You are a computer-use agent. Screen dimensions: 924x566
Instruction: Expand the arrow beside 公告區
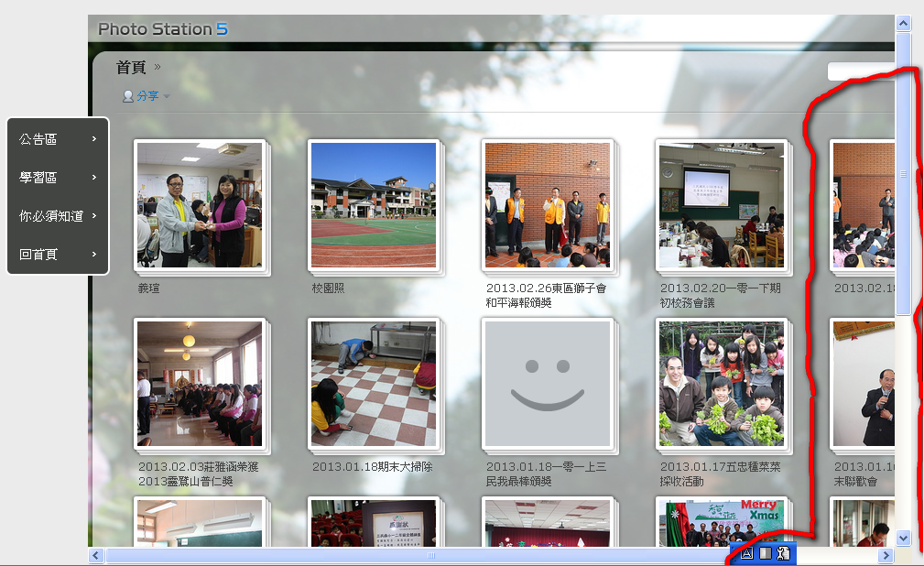click(94, 138)
